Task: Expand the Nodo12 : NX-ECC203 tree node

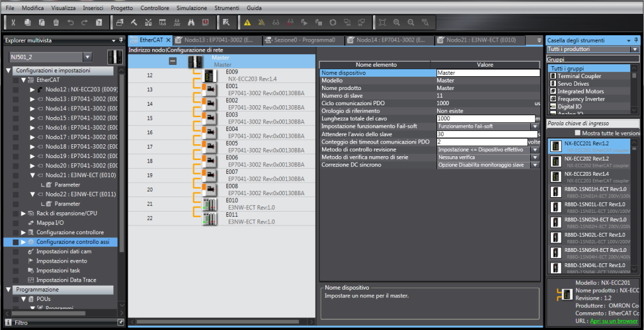Action: (x=33, y=89)
